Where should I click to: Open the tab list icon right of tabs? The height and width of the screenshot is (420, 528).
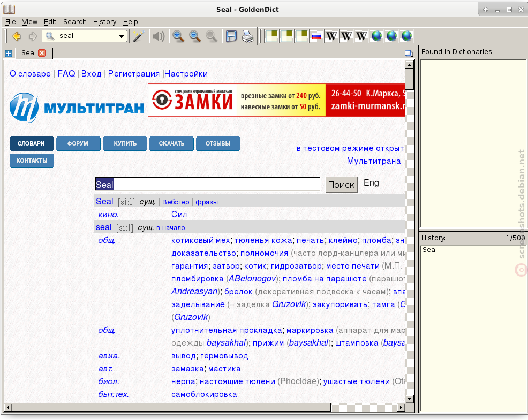point(409,54)
